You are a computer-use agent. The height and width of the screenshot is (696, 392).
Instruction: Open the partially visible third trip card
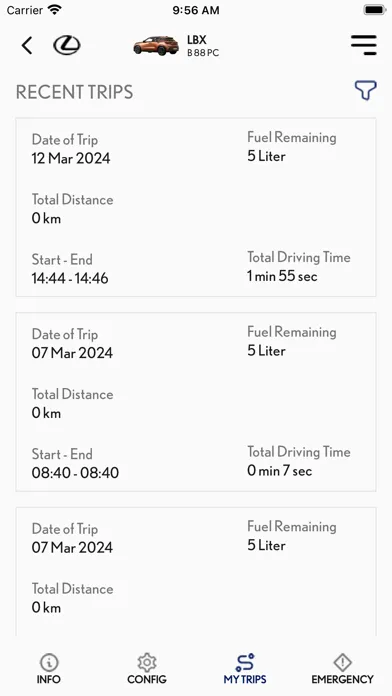tap(196, 572)
